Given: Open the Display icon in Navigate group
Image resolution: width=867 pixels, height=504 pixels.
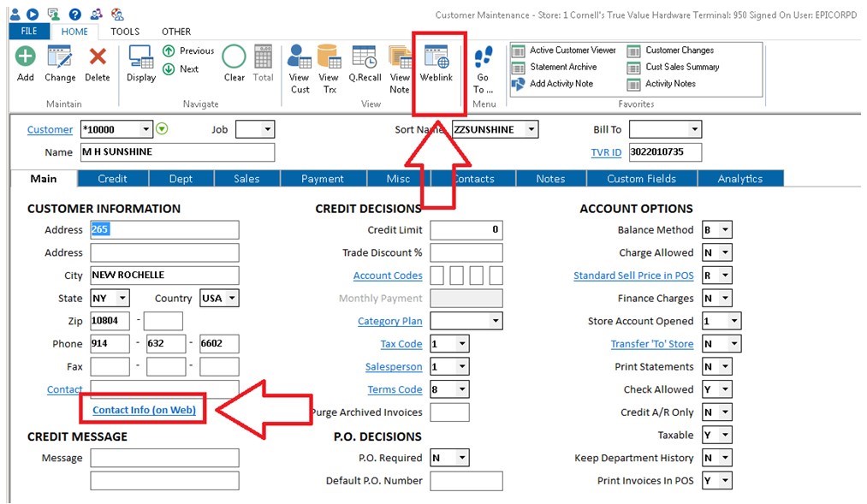Looking at the screenshot, I should point(141,57).
